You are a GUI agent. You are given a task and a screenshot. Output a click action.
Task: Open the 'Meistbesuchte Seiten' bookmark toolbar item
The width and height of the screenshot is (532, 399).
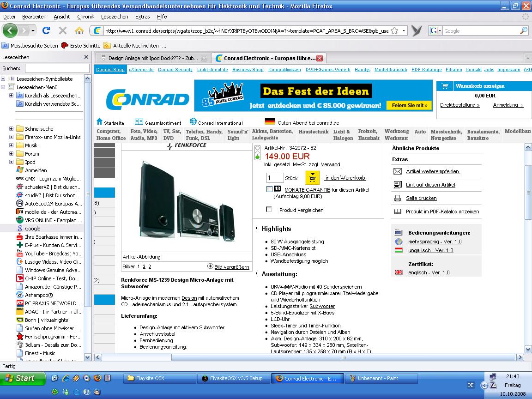click(30, 45)
